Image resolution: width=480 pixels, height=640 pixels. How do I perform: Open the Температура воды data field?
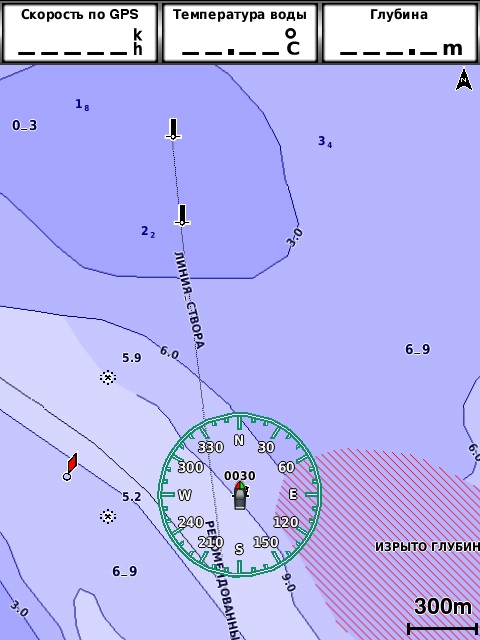(x=240, y=33)
